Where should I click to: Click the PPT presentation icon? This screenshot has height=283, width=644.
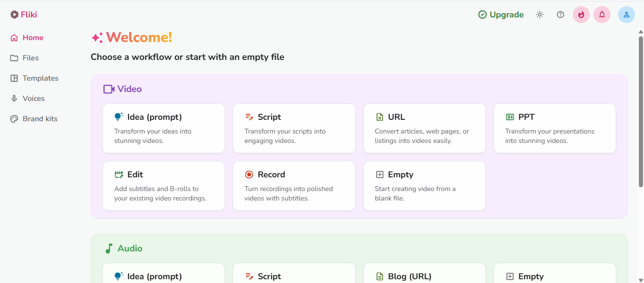tap(510, 117)
